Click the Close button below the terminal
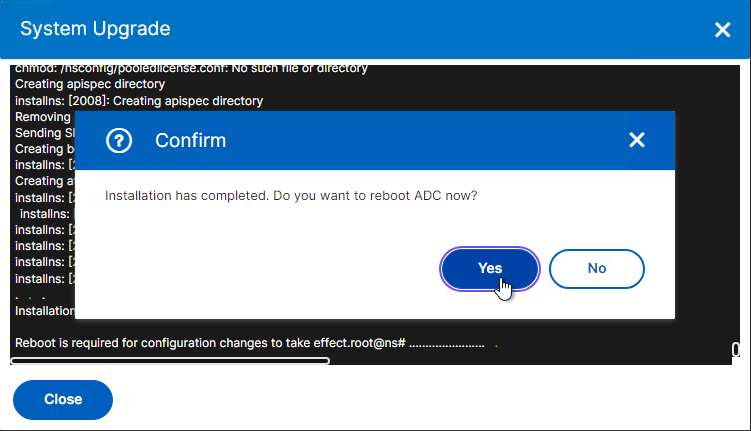 [x=63, y=399]
